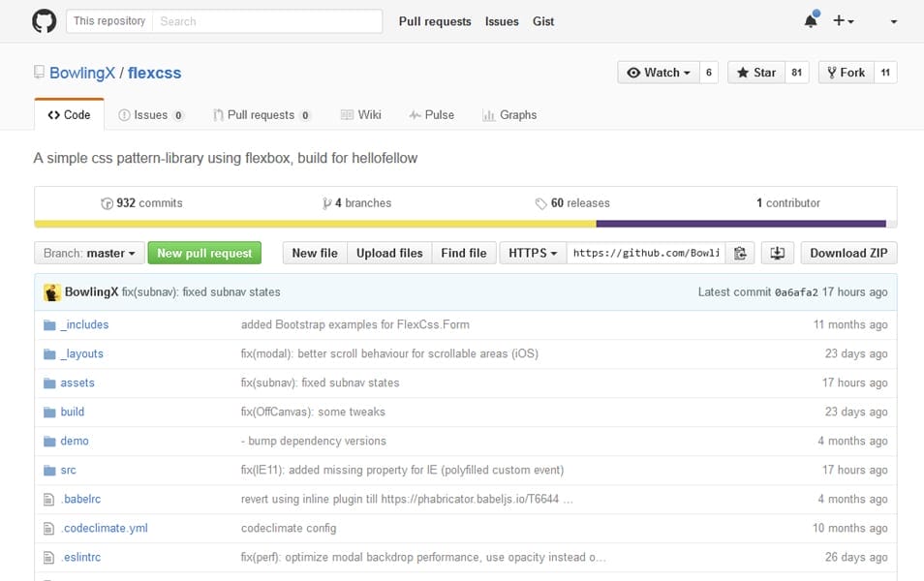
Task: View the 1 contributor
Action: [x=788, y=203]
